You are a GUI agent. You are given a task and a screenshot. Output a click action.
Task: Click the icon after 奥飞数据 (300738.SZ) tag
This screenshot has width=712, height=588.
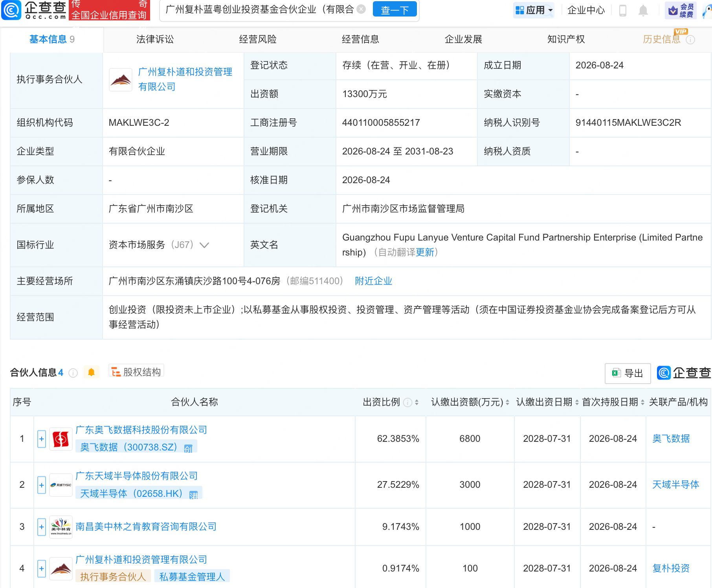coord(188,448)
